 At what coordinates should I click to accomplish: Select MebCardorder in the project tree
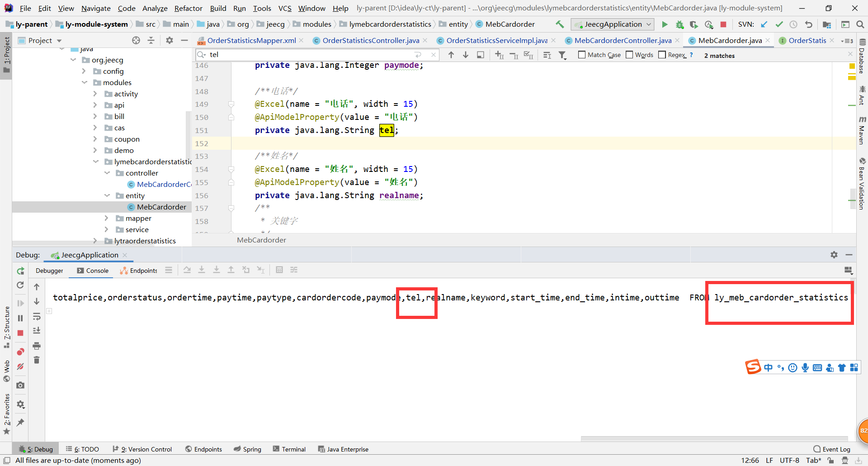161,207
